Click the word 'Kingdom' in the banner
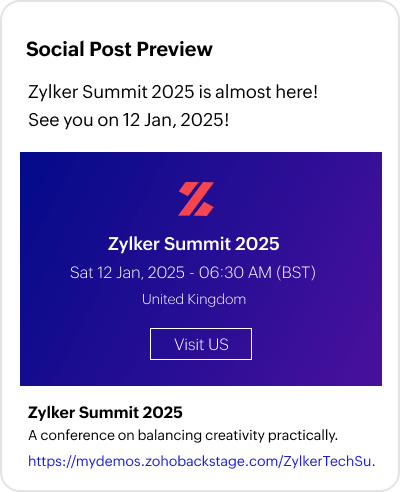The image size is (400, 492). point(217,299)
